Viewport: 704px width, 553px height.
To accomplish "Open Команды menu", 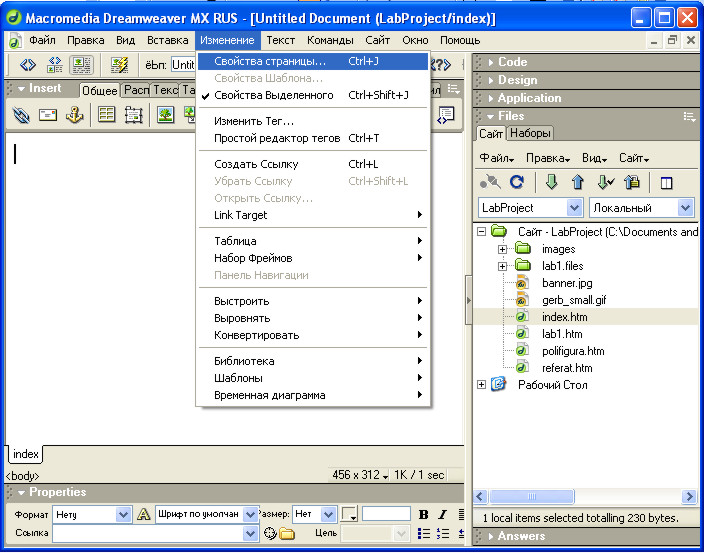I will click(330, 40).
